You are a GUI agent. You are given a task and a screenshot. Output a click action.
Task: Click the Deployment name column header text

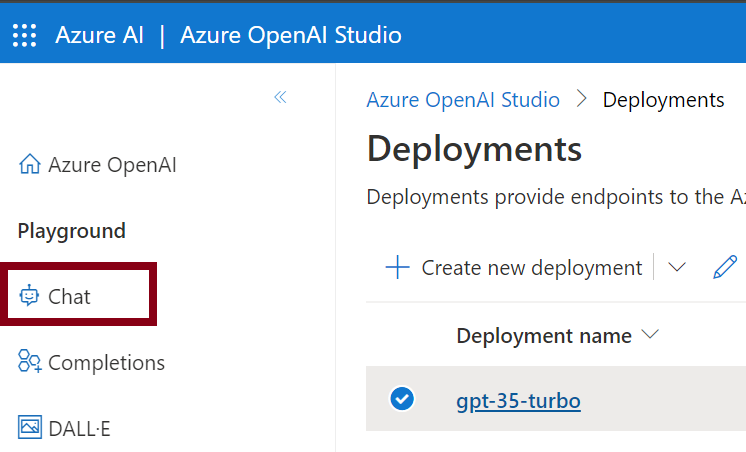tap(543, 336)
